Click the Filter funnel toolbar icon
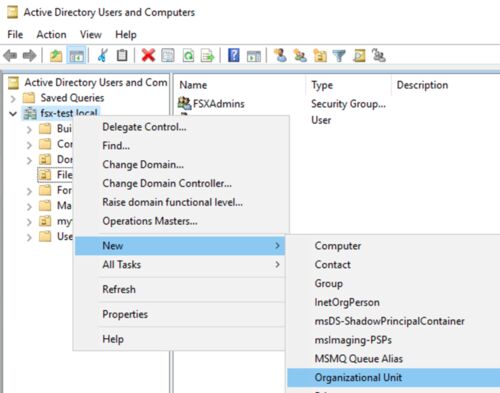Image resolution: width=500 pixels, height=393 pixels. pyautogui.click(x=339, y=55)
